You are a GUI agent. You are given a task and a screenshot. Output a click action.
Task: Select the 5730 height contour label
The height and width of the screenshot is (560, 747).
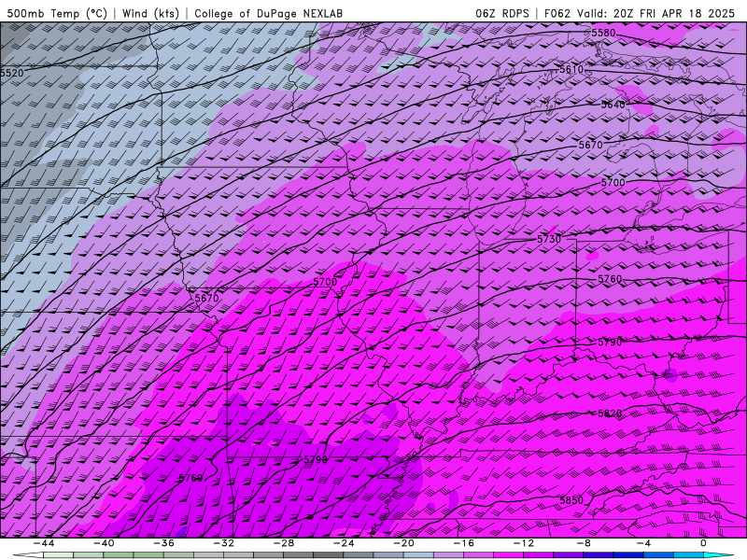pos(549,239)
